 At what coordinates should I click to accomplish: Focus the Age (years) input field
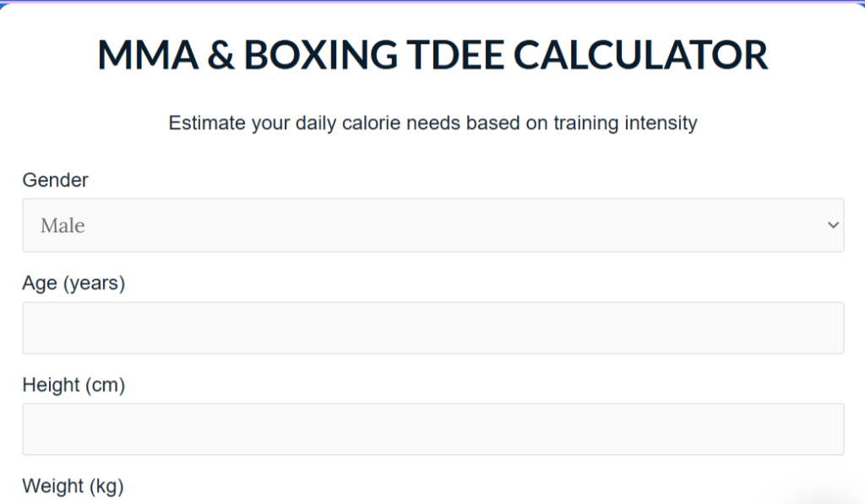coord(432,328)
